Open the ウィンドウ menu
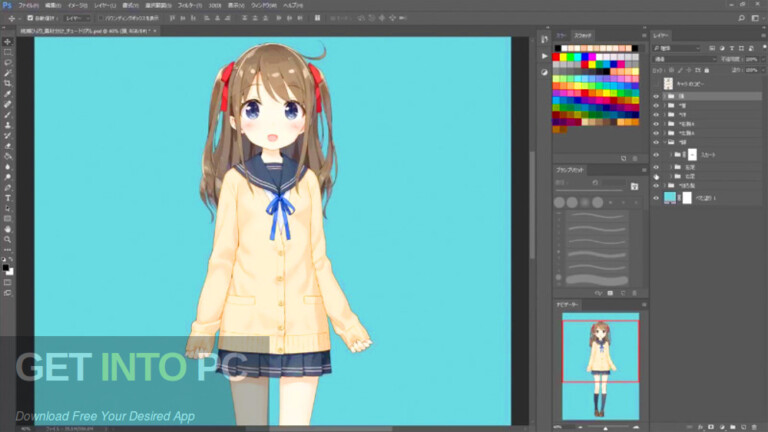 click(x=264, y=5)
